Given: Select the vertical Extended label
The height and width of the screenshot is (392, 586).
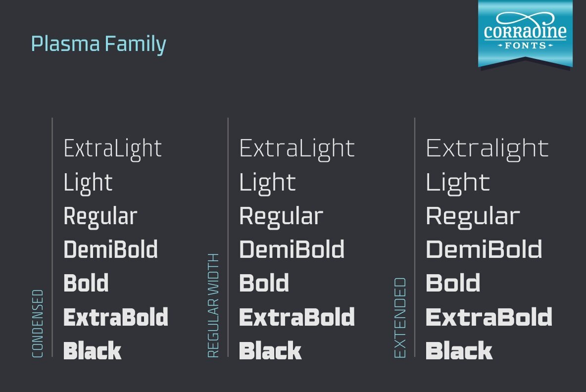Looking at the screenshot, I should coord(400,317).
